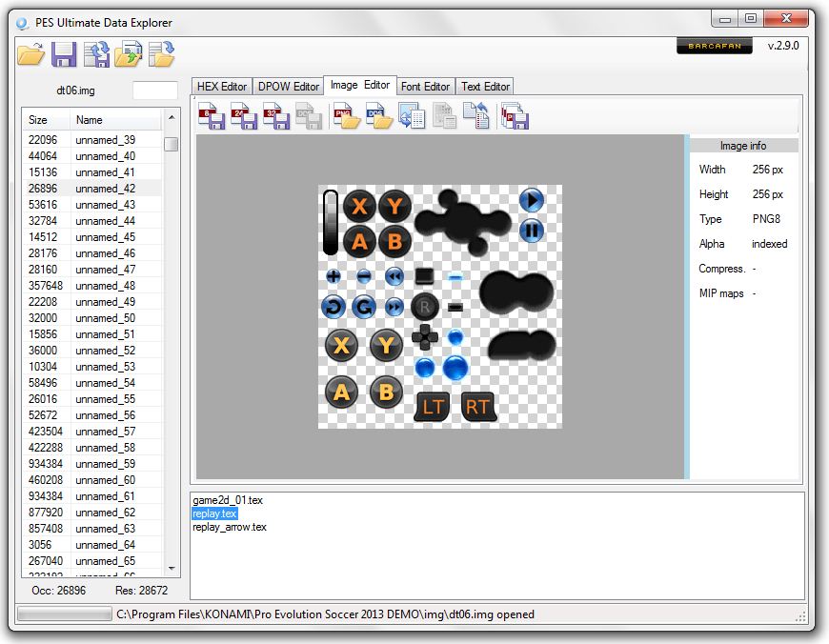The image size is (829, 644).
Task: Open a file with the yellow folder icon
Action: point(30,54)
